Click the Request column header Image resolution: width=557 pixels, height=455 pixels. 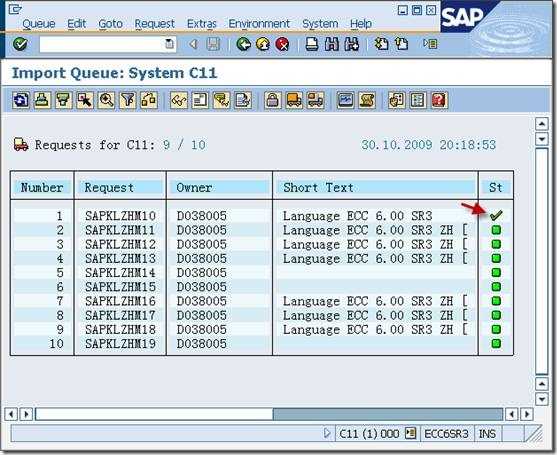[x=120, y=187]
